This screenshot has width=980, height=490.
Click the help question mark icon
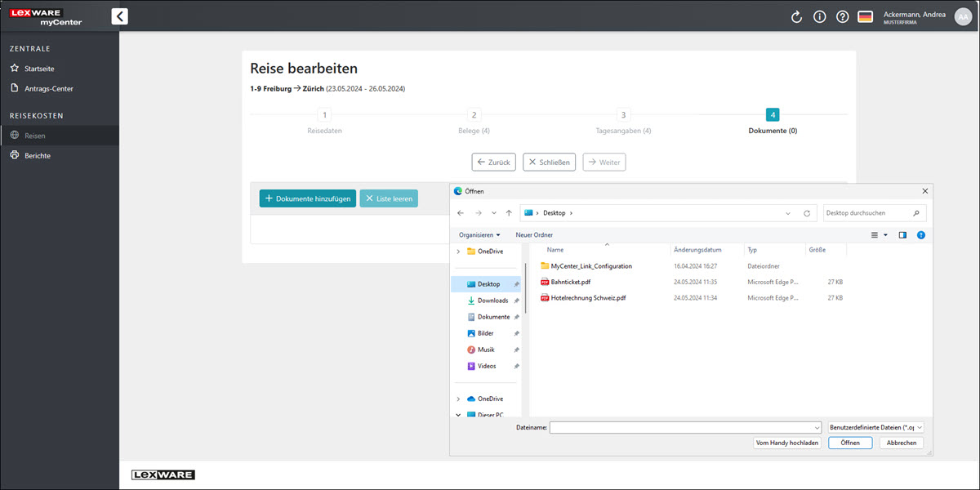[x=843, y=17]
